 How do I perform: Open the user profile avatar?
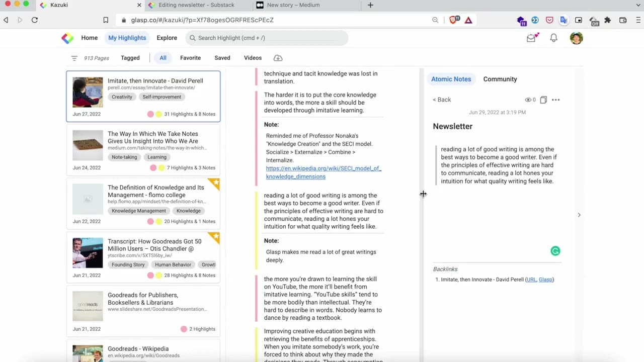pos(577,38)
